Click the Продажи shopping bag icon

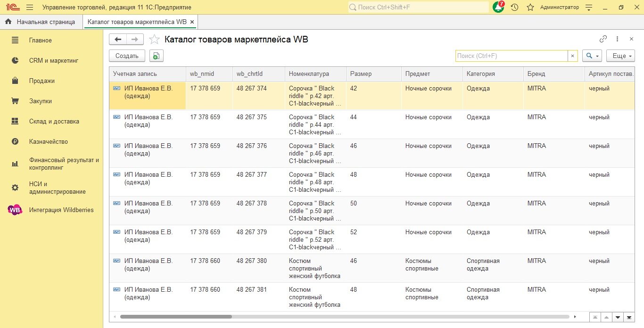tap(15, 81)
